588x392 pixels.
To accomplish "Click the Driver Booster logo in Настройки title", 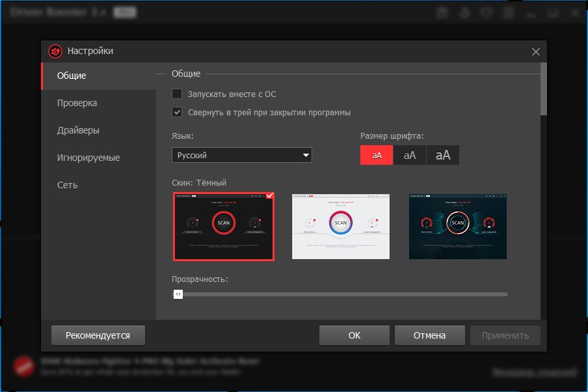I will click(55, 51).
